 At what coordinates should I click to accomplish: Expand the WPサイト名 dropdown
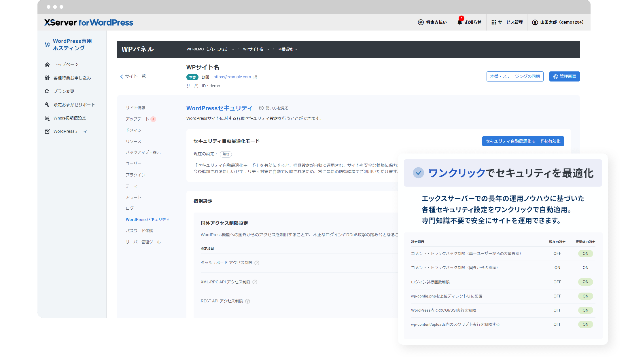pos(268,49)
